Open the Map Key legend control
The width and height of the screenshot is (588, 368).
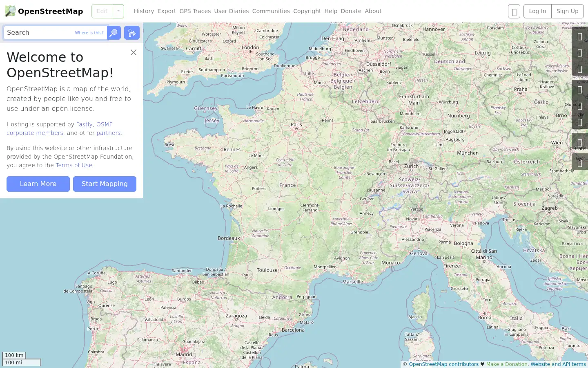(x=580, y=106)
